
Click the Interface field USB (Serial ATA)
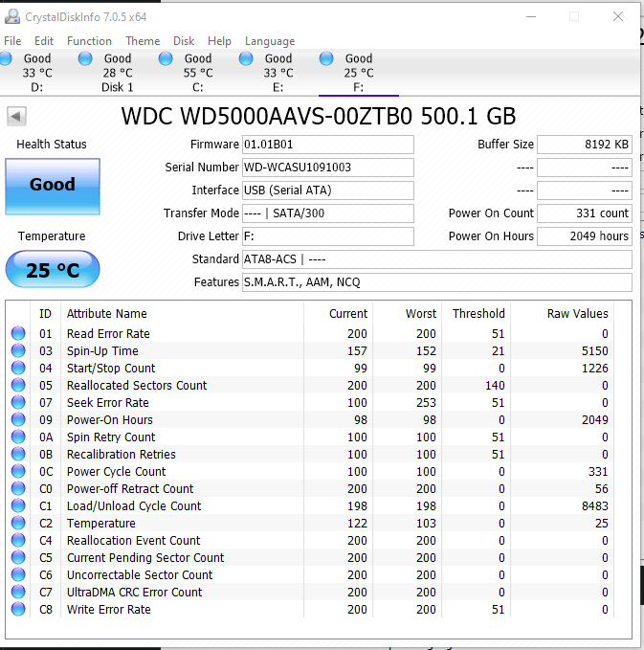pyautogui.click(x=328, y=191)
